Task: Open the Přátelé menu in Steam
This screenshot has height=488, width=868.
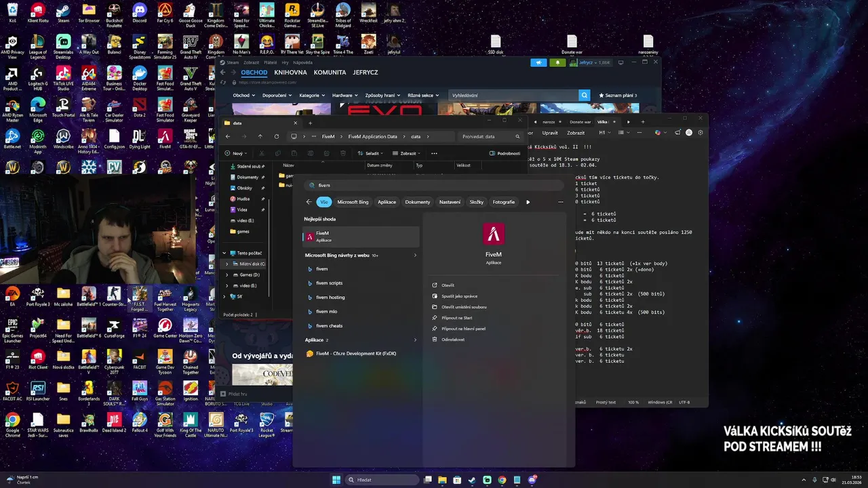Action: (x=270, y=62)
